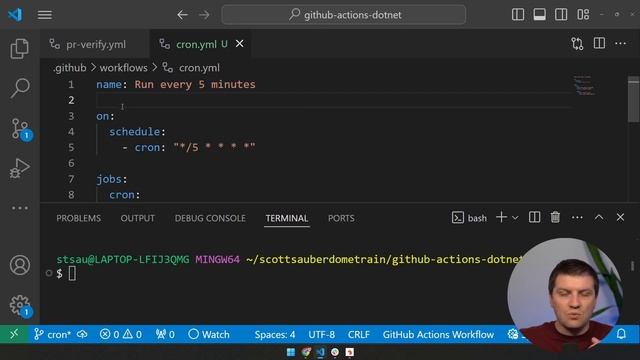Screen dimensions: 640x360
Task: Toggle the bottom panel layout icon
Action: point(540,15)
